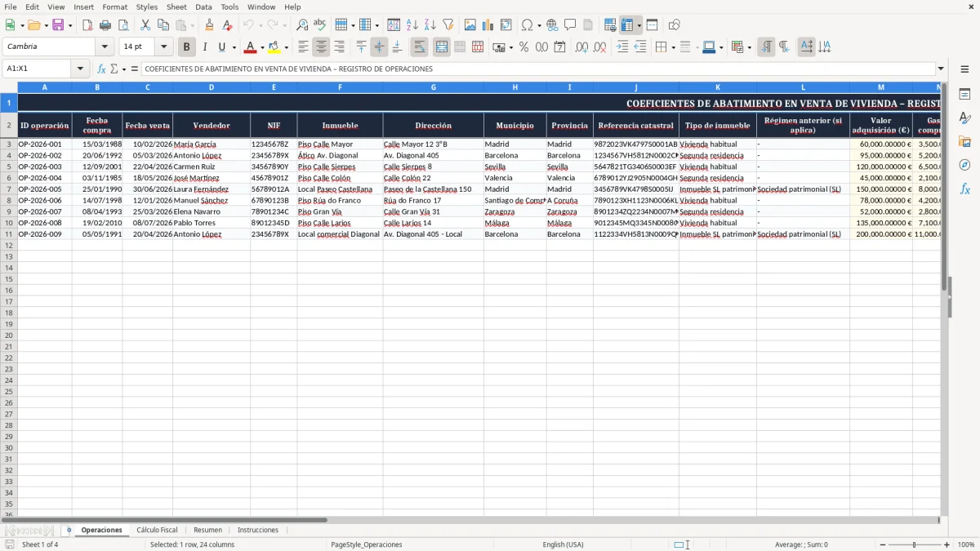
Task: Insert a hyperlink
Action: [x=552, y=25]
